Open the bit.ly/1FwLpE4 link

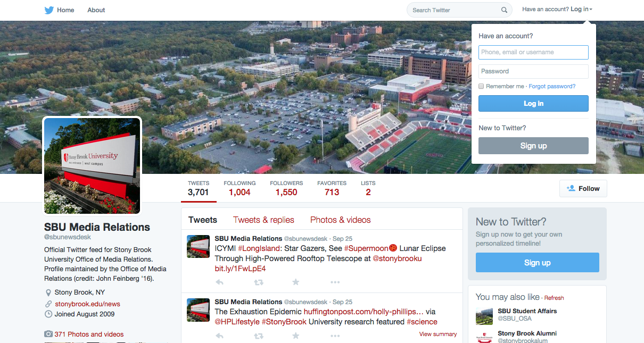pyautogui.click(x=240, y=269)
